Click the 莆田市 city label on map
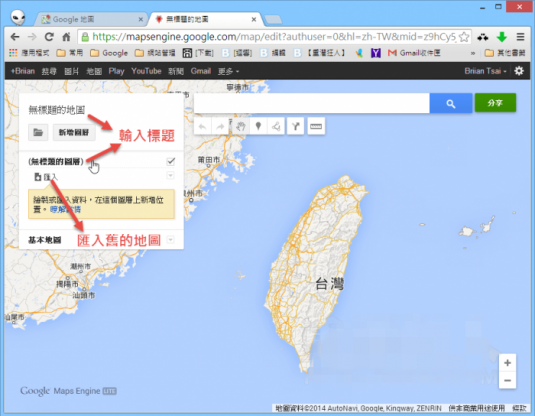The image size is (535, 416). pos(209,159)
